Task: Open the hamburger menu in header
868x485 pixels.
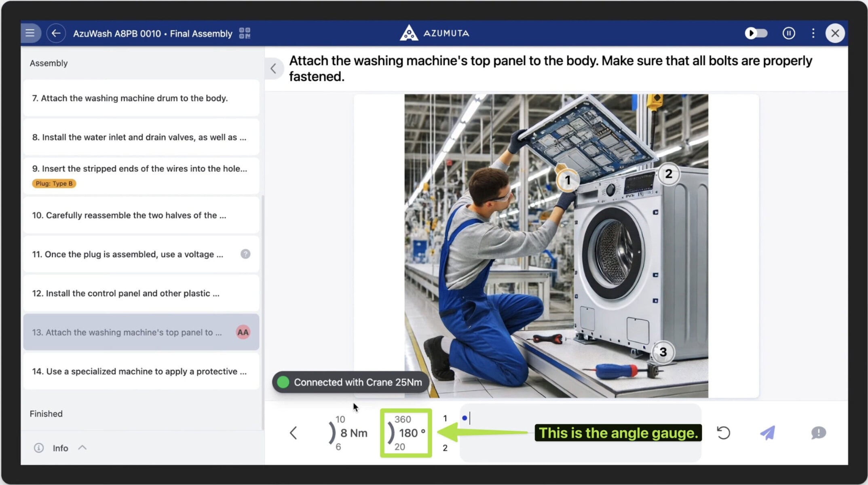Action: point(30,33)
